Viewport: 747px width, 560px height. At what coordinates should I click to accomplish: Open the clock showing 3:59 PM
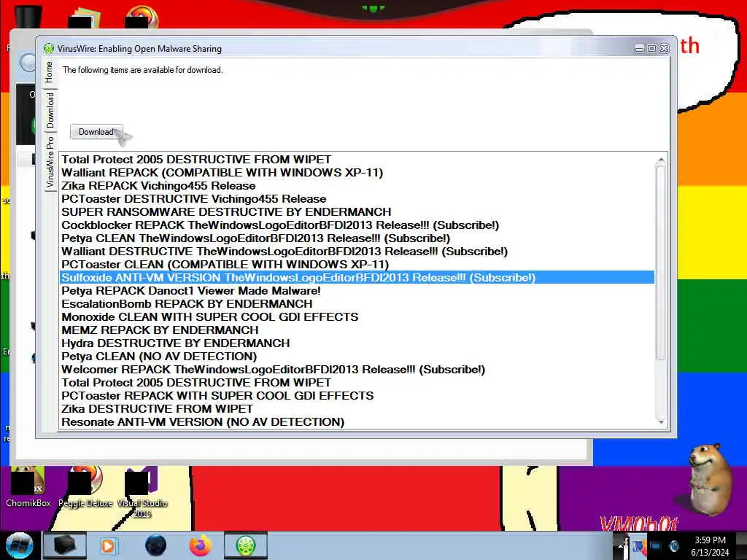(x=710, y=545)
